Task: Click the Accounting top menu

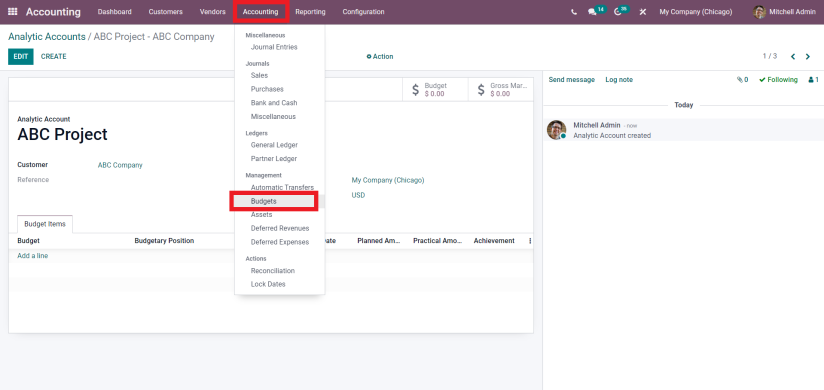Action: (x=261, y=12)
